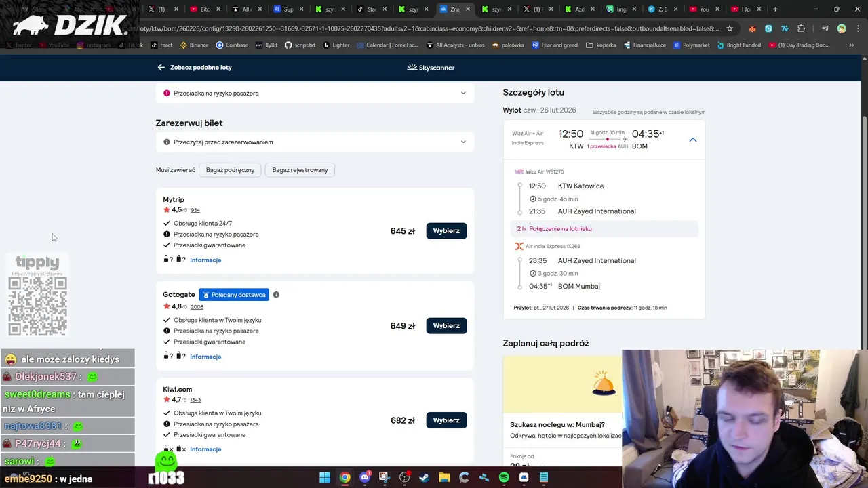Open the FinancialJuice bookmark
This screenshot has height=488, width=868.
[x=646, y=45]
